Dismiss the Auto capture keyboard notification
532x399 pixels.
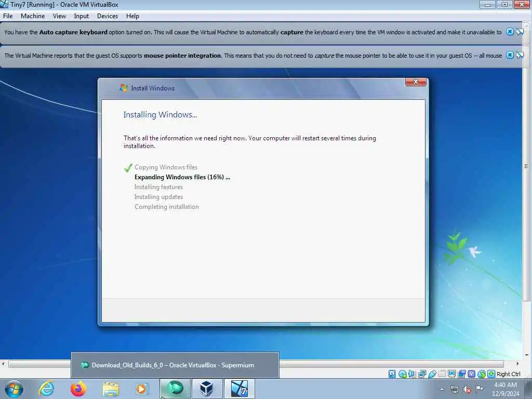tap(510, 32)
